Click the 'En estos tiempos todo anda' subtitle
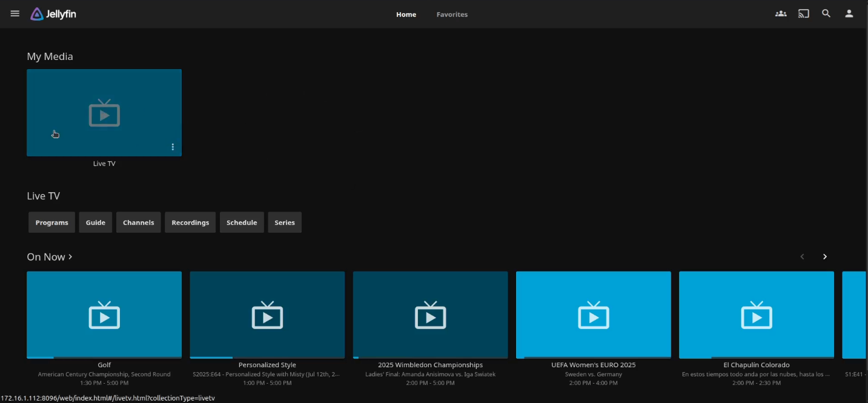Viewport: 868px width, 403px height. (x=757, y=375)
